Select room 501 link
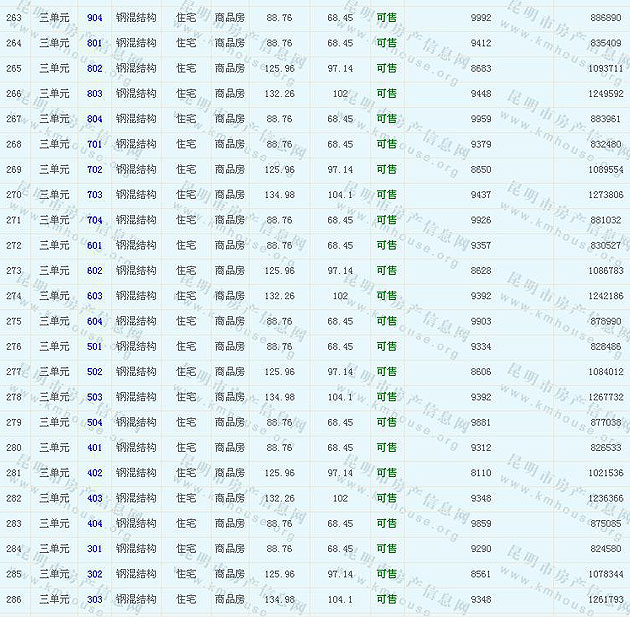630x617 pixels. (94, 346)
